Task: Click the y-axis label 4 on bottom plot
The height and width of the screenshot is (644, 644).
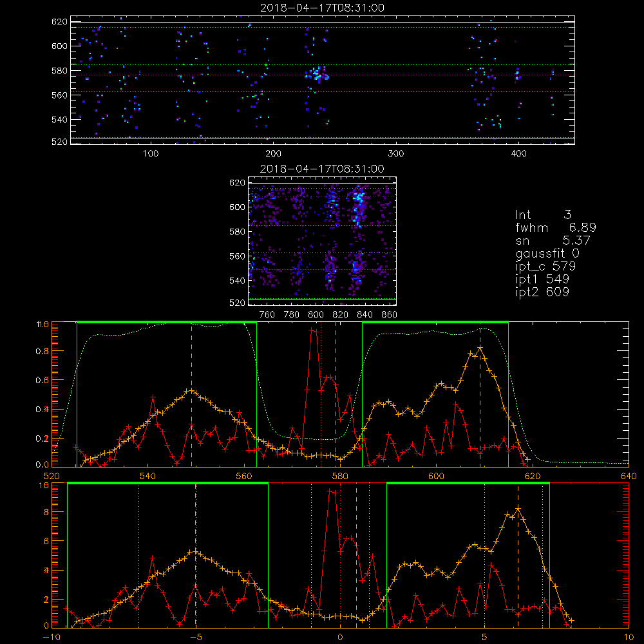Action: pos(46,571)
